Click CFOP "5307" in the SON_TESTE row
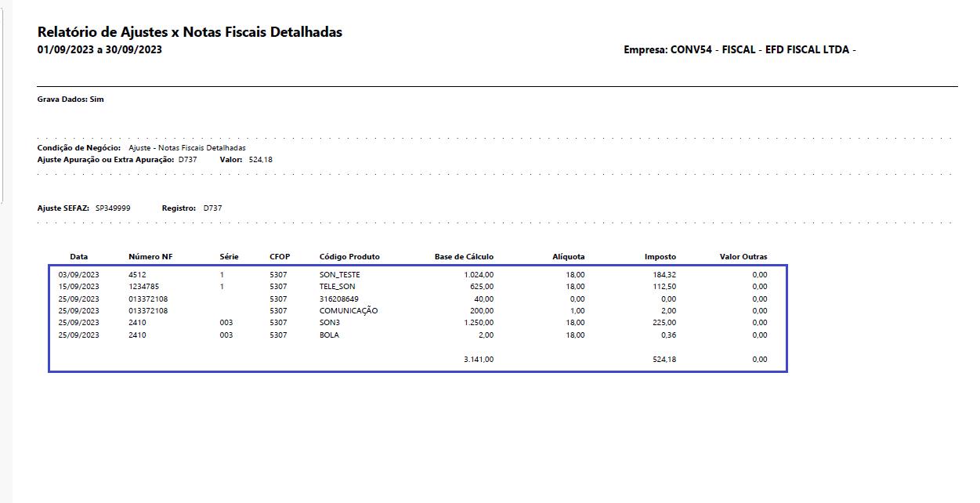Image resolution: width=980 pixels, height=503 pixels. [x=278, y=275]
